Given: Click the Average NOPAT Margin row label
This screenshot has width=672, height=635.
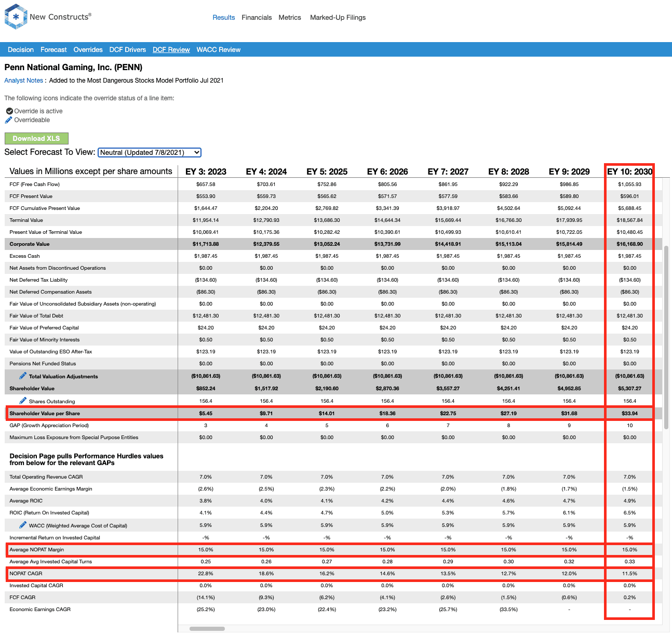Looking at the screenshot, I should (36, 550).
